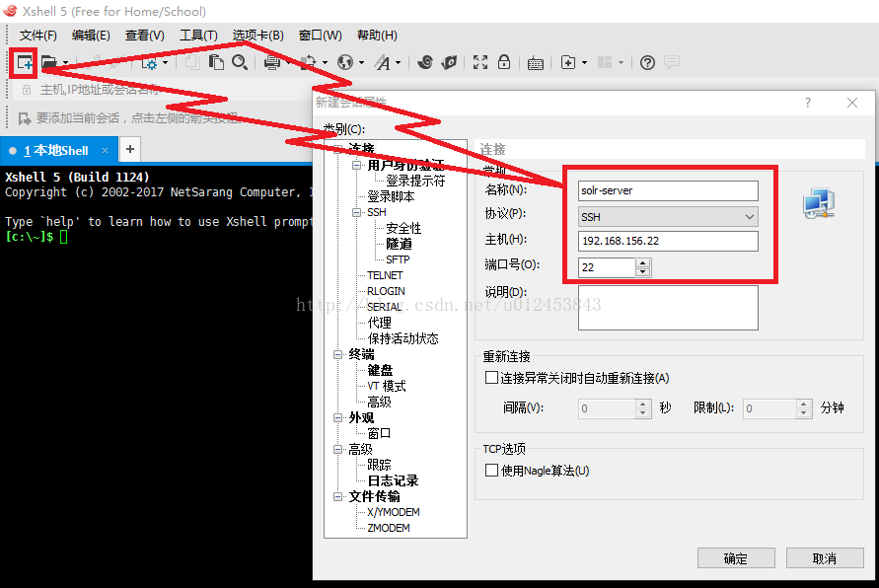The width and height of the screenshot is (879, 588).
Task: Open the session Properties gear icon
Action: tap(149, 63)
